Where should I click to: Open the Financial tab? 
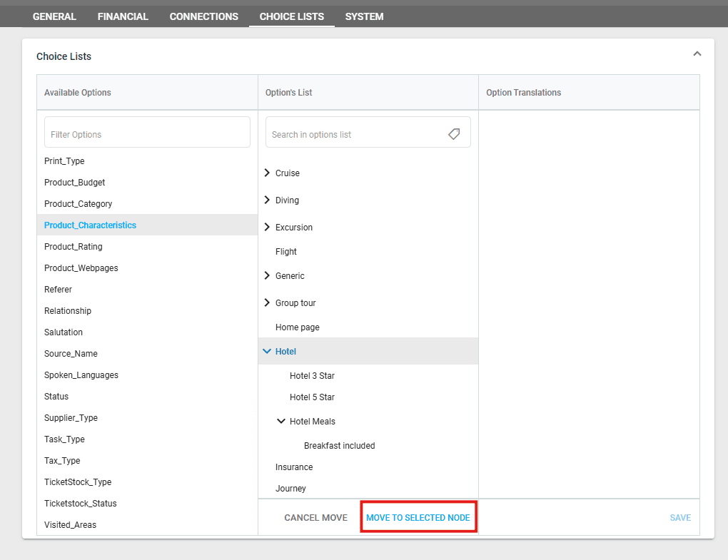tap(123, 16)
